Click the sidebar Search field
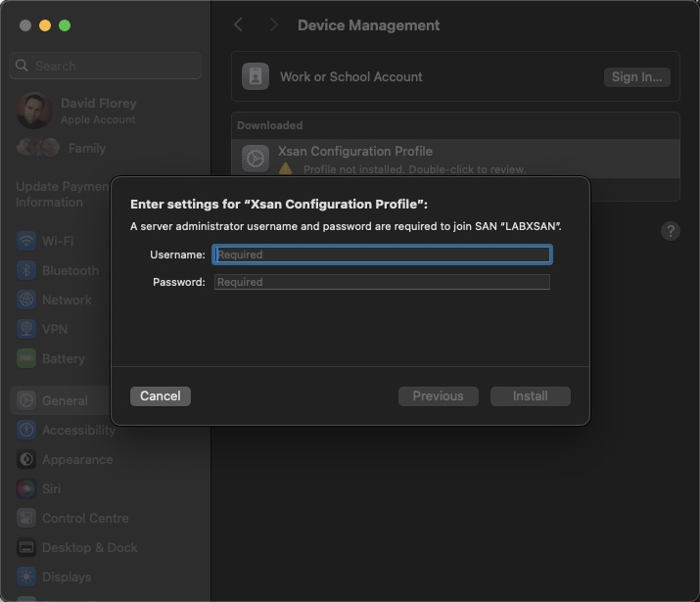700x602 pixels. 106,66
